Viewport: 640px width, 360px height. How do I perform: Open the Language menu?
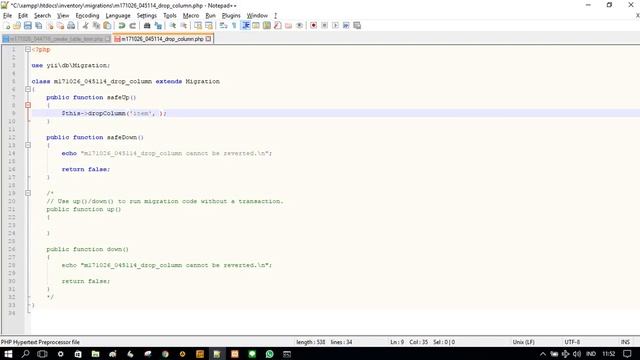[118, 16]
